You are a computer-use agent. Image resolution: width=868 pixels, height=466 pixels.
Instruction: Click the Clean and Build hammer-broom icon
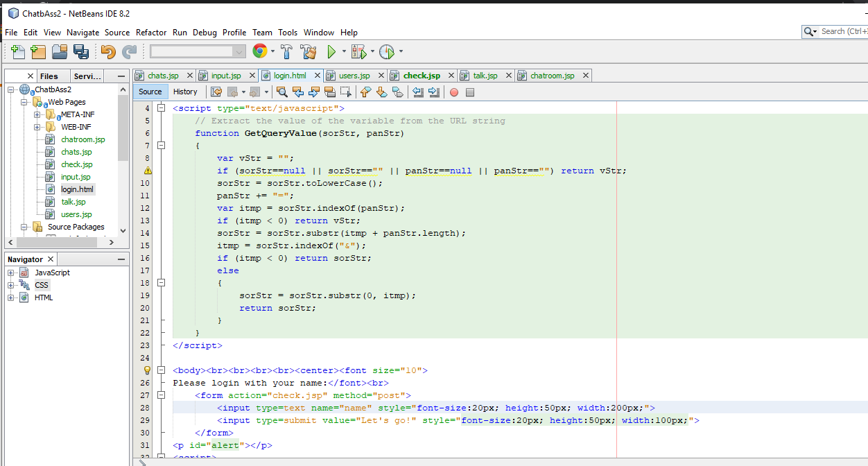pyautogui.click(x=308, y=51)
